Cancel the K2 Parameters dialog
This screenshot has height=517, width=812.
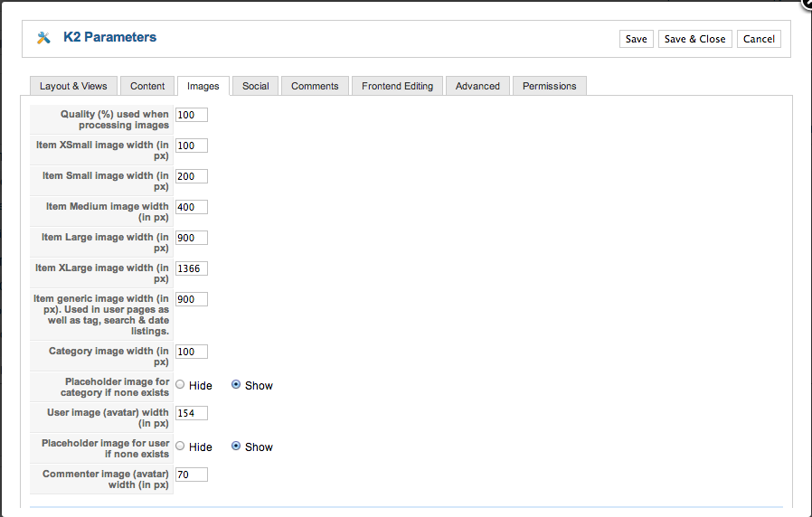[x=759, y=39]
